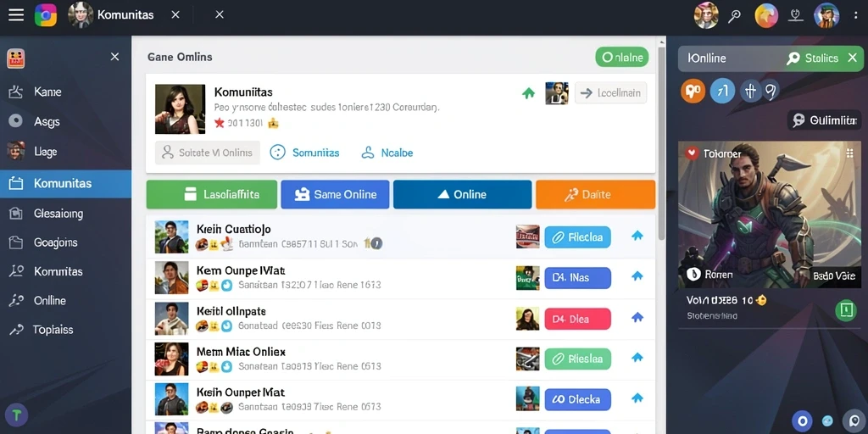
Task: Click the rainbow app logo icon
Action: point(46,15)
